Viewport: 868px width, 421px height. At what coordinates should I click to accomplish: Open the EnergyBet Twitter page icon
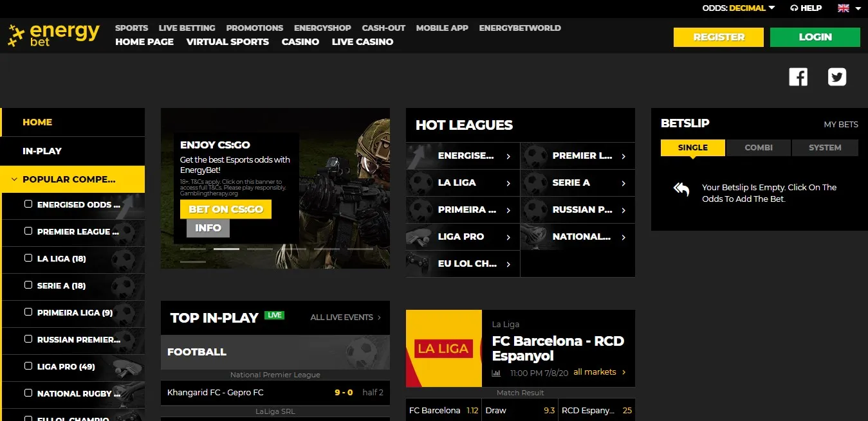click(837, 77)
